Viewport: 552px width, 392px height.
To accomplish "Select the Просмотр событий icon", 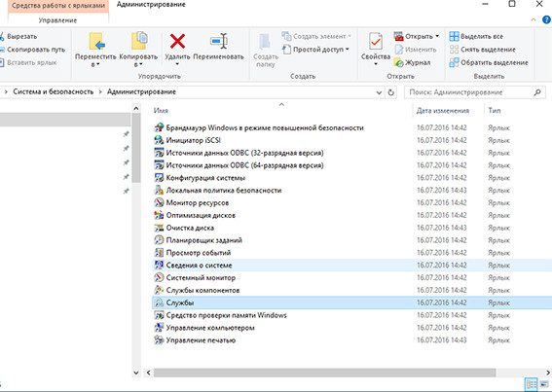I will click(159, 253).
